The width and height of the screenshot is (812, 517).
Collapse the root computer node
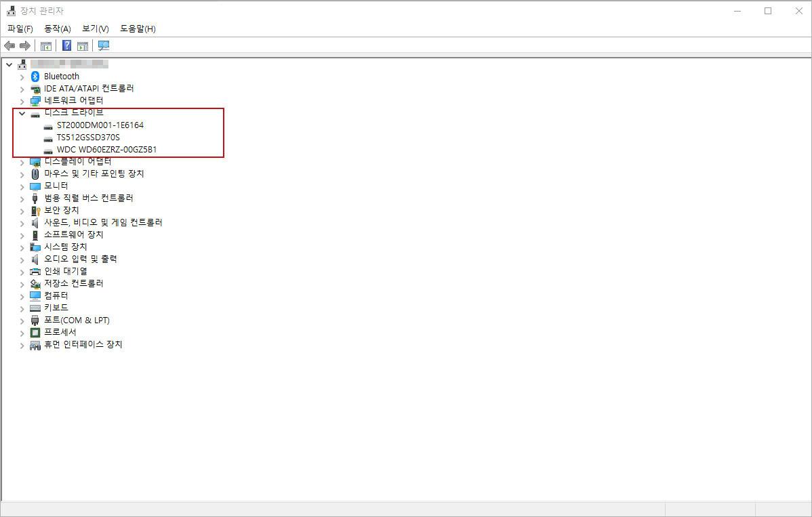click(9, 64)
